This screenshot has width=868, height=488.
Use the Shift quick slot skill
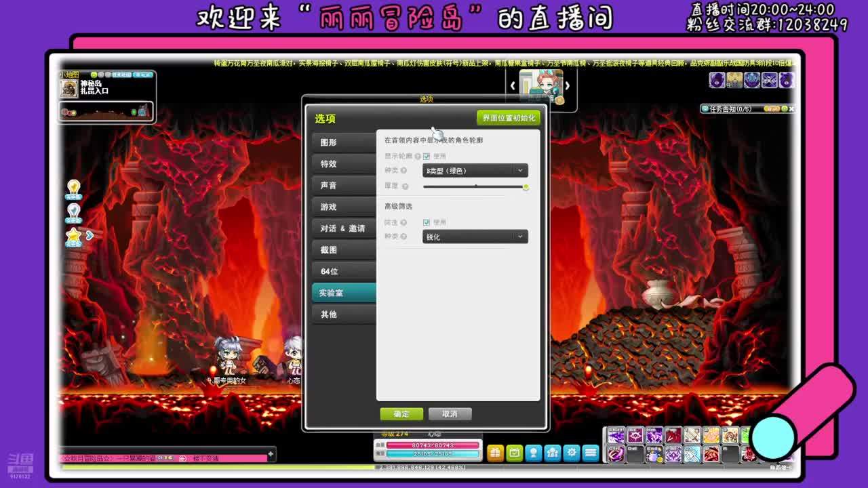tap(616, 435)
